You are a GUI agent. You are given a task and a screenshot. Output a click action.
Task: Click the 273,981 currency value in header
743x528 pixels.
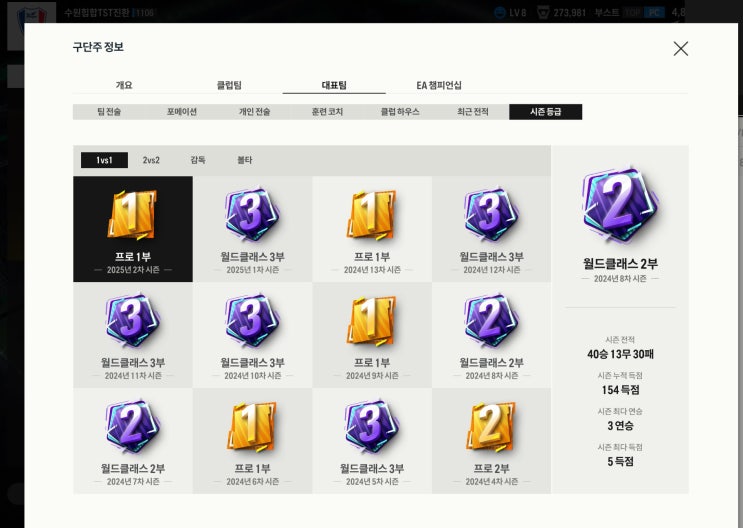(569, 12)
